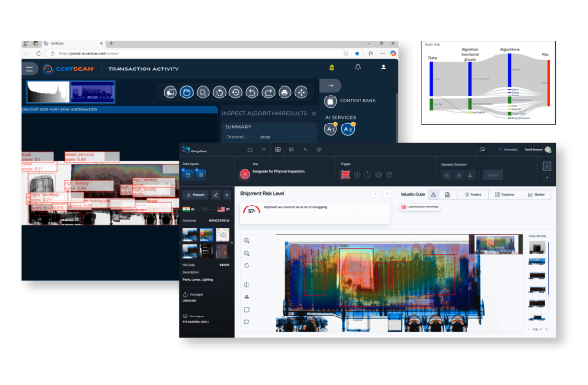Click the Passport button
Image resolution: width=588 pixels, height=385 pixels.
pyautogui.click(x=196, y=195)
